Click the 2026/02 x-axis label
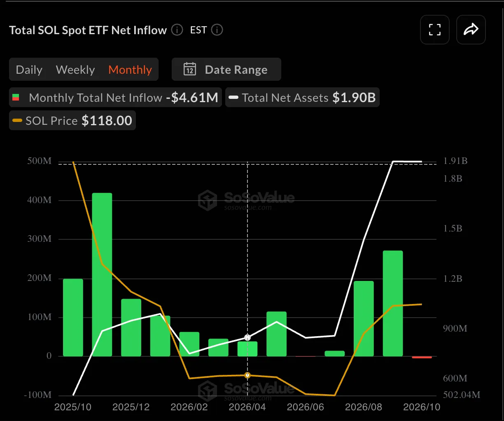The image size is (504, 421). click(189, 407)
